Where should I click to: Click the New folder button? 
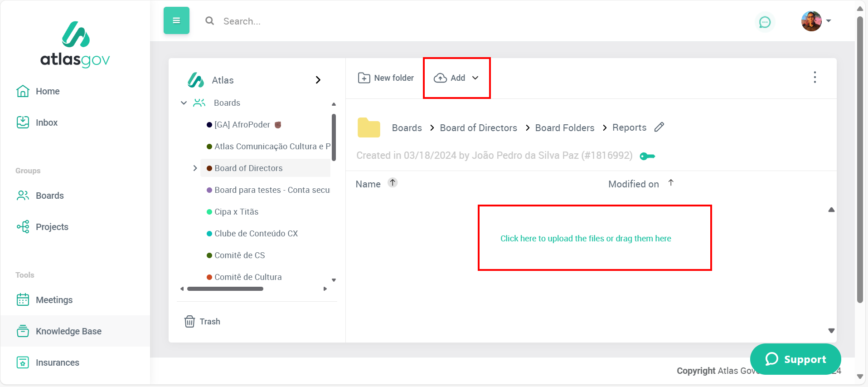pos(386,78)
